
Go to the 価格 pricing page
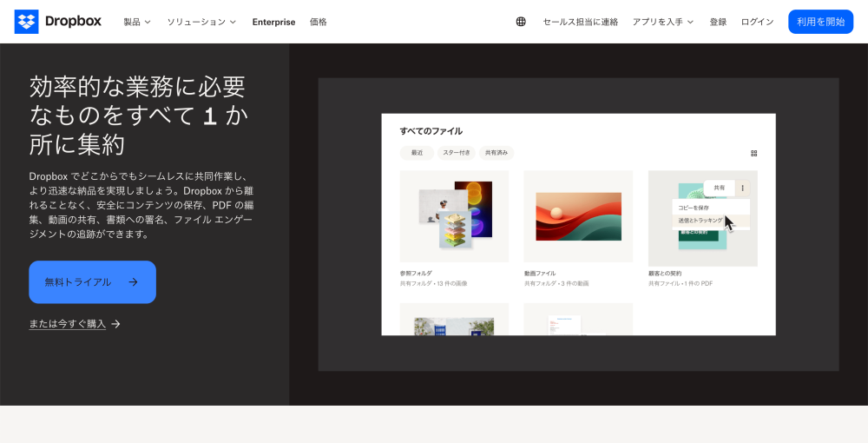point(319,22)
